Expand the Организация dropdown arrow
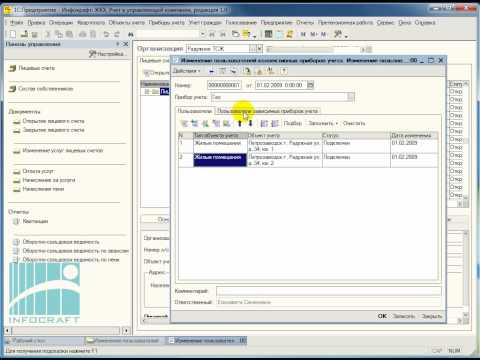 tap(260, 49)
